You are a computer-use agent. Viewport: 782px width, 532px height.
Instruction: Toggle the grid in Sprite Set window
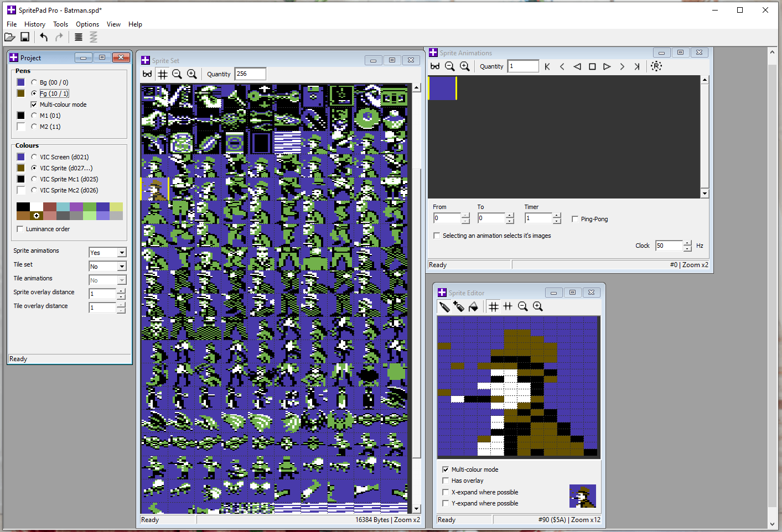163,74
